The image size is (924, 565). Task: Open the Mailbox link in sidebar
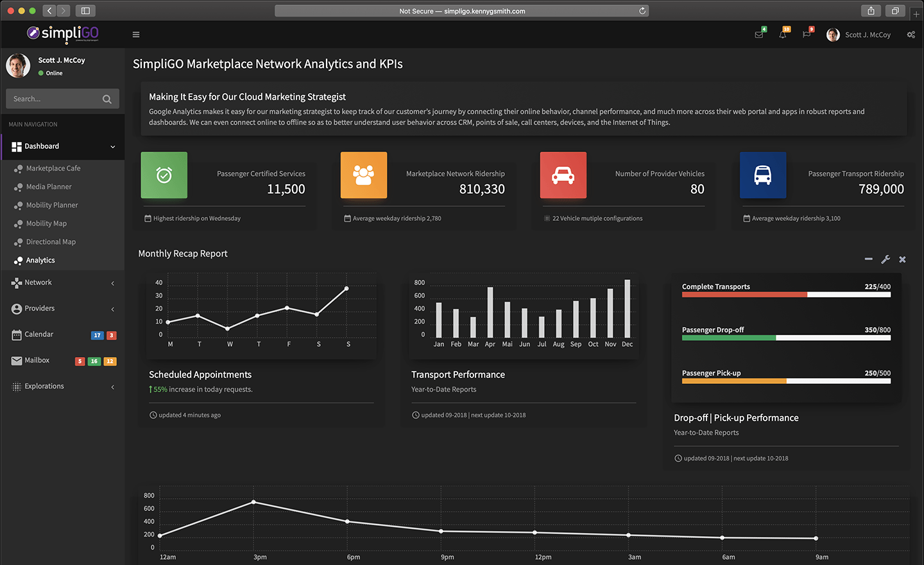tap(37, 360)
